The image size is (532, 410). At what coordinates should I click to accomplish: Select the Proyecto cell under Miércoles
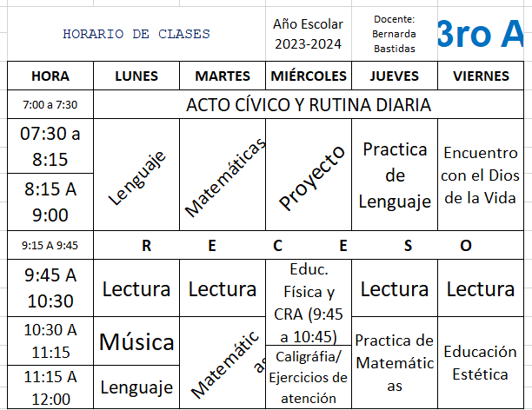tap(308, 176)
